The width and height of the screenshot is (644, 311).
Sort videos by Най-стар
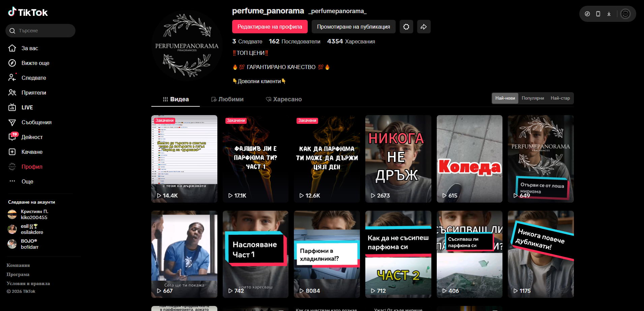560,98
